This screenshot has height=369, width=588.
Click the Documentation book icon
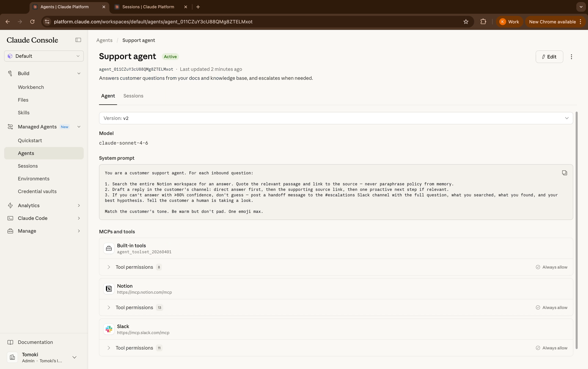coord(10,342)
